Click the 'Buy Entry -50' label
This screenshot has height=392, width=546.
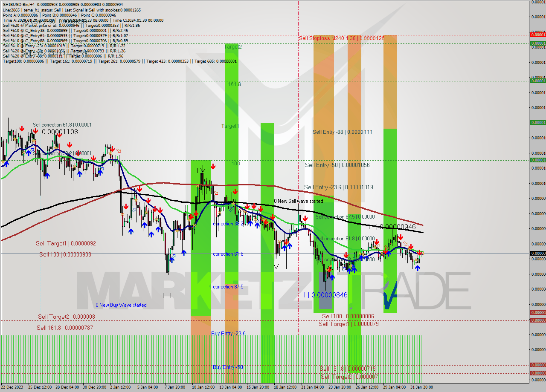tap(228, 367)
